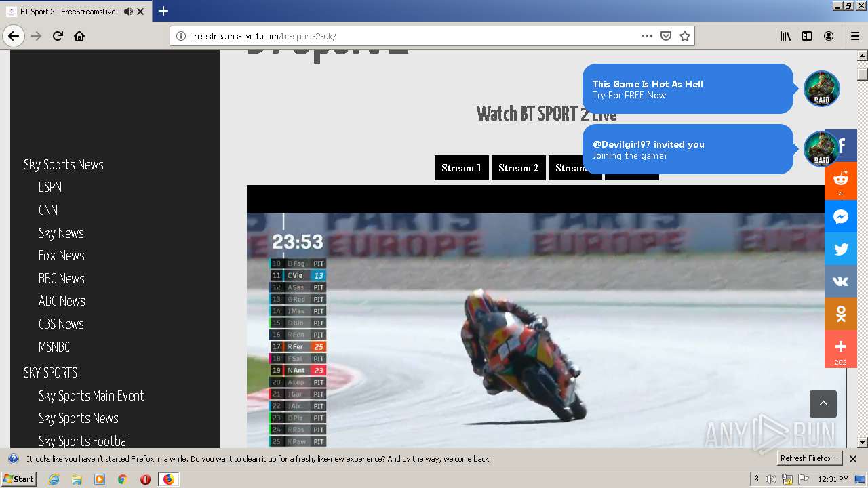The image size is (868, 488).
Task: Open the '@Devilgirl97 invited you' notification
Action: (x=688, y=149)
